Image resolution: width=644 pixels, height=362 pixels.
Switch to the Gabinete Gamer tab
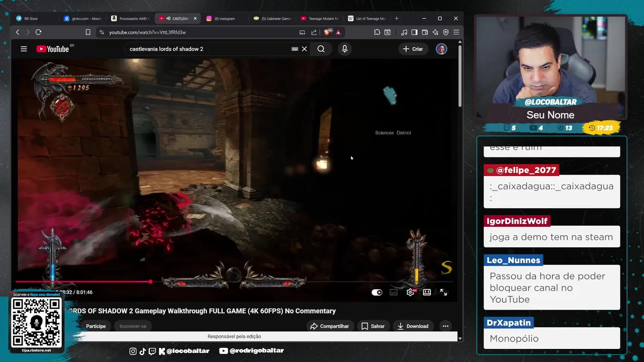coord(273,19)
